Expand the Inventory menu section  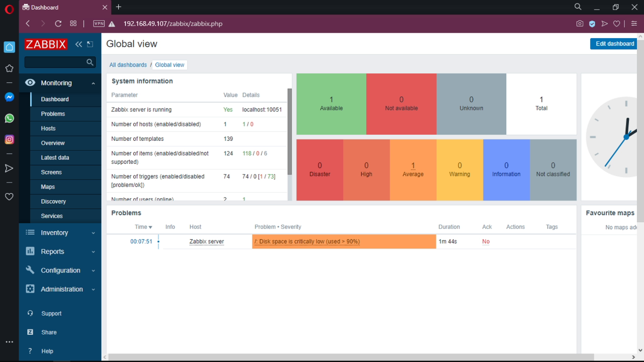(x=60, y=233)
